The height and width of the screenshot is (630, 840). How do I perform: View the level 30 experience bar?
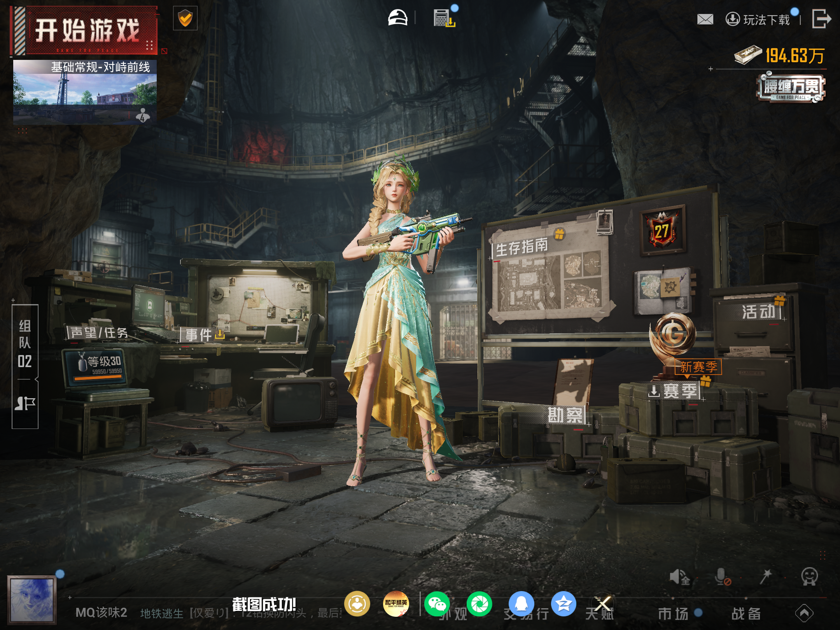(98, 378)
